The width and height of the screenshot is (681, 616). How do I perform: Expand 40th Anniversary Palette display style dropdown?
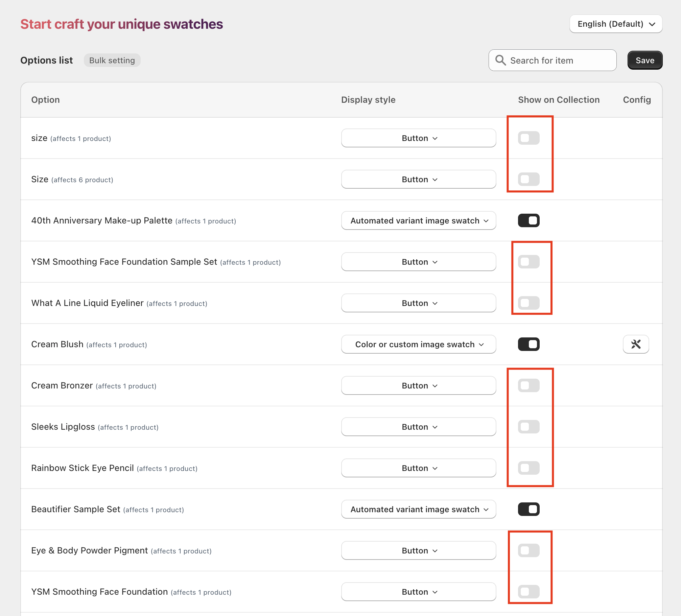(419, 220)
